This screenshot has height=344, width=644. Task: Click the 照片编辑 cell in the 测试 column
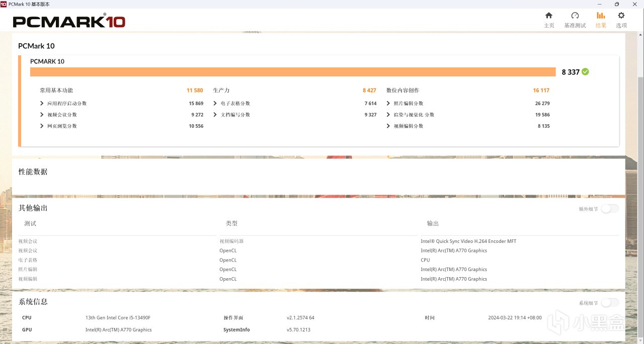(28, 270)
